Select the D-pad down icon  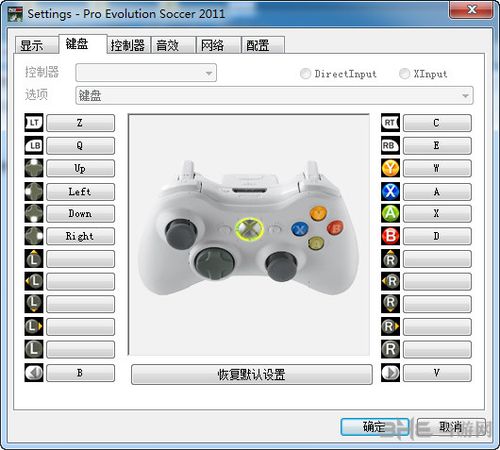pos(34,214)
